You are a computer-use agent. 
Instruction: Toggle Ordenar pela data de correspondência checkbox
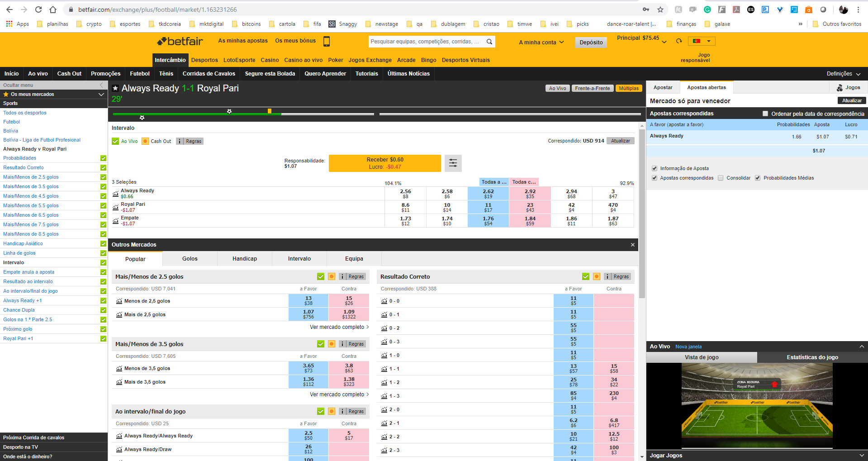click(x=765, y=114)
